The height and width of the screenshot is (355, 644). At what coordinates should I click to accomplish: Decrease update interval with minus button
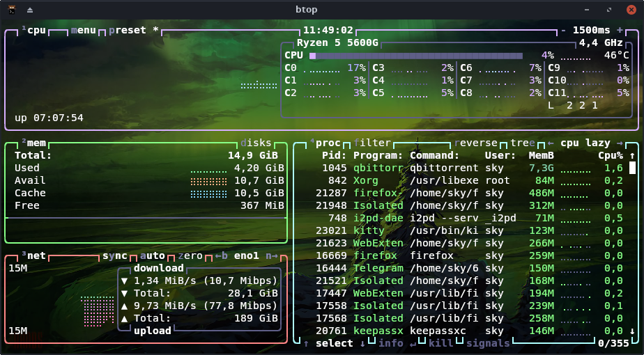point(564,31)
